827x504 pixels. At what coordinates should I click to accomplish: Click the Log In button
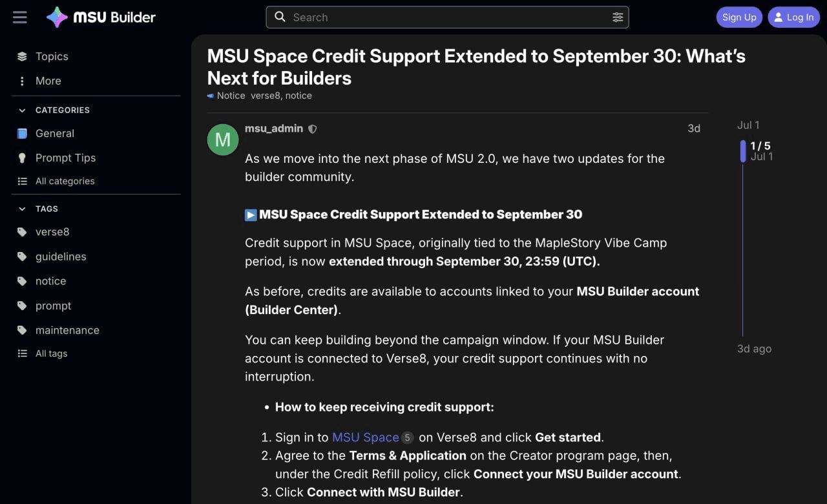coord(793,17)
